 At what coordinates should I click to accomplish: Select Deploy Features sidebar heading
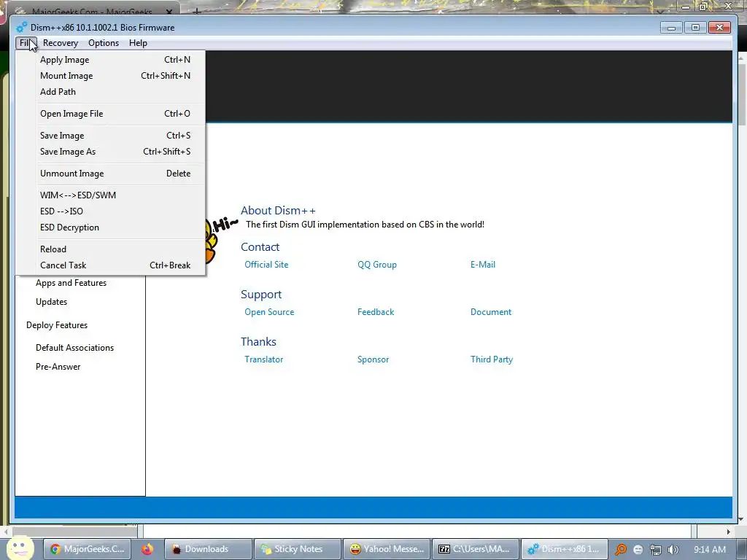click(x=57, y=325)
